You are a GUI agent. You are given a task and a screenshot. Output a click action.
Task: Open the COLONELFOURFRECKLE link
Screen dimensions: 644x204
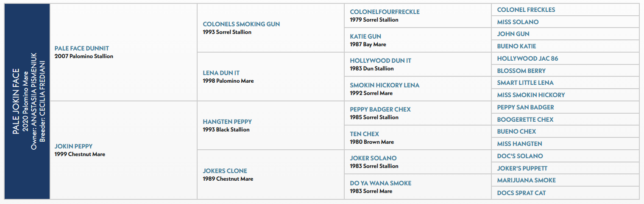pos(385,12)
